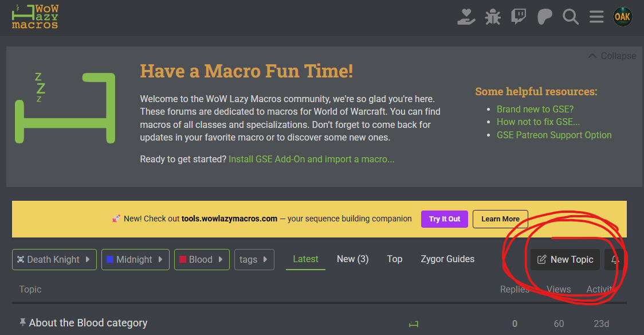Open the Blood category dropdown
The height and width of the screenshot is (335, 644).
click(202, 260)
